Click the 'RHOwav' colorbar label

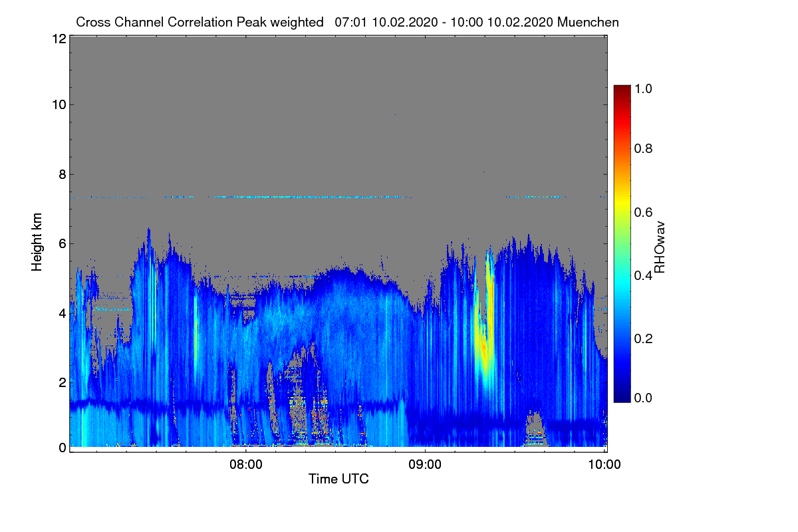point(660,247)
